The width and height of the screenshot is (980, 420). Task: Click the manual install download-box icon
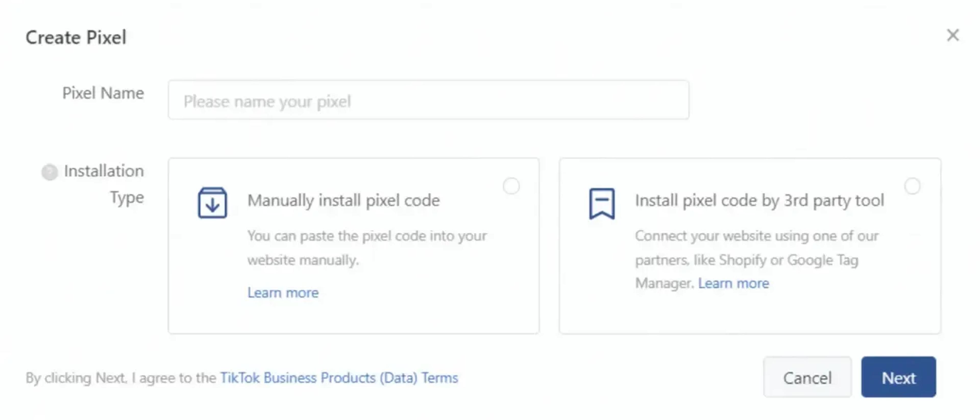click(212, 203)
